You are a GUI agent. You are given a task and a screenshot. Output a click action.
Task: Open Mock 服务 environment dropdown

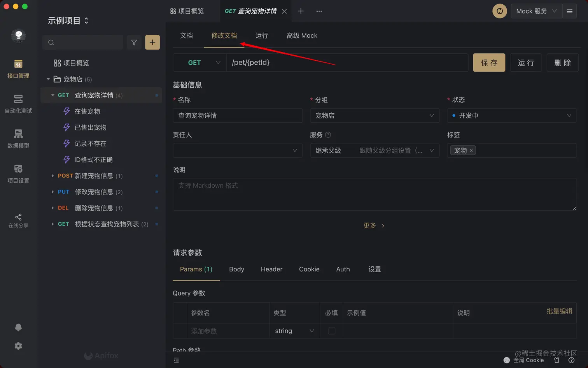536,11
